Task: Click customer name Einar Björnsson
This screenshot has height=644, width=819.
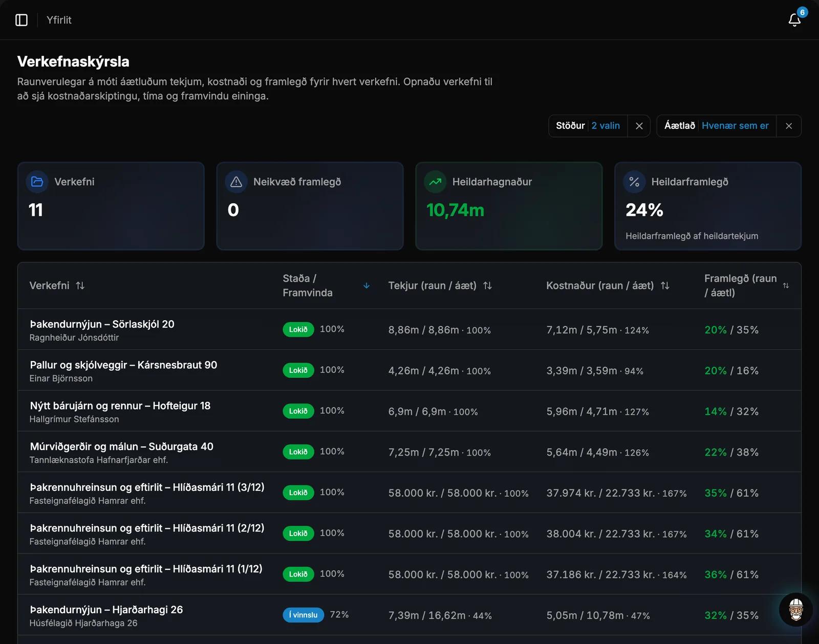Action: [61, 379]
